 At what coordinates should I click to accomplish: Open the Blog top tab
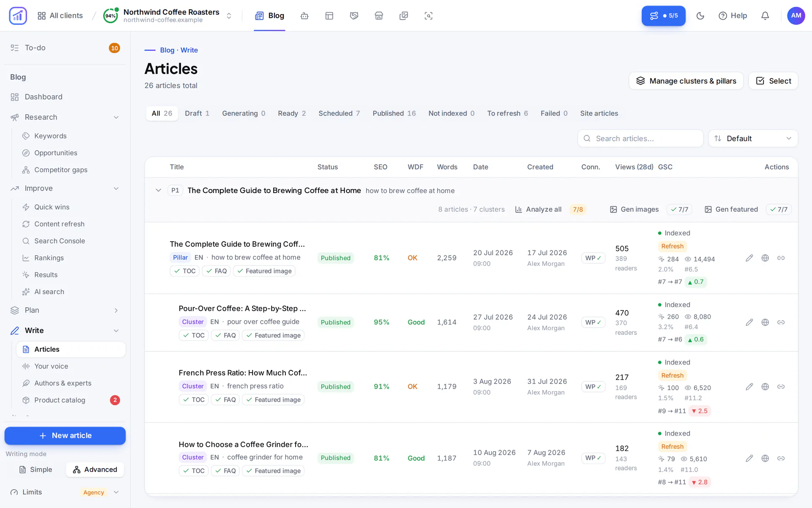coord(269,16)
